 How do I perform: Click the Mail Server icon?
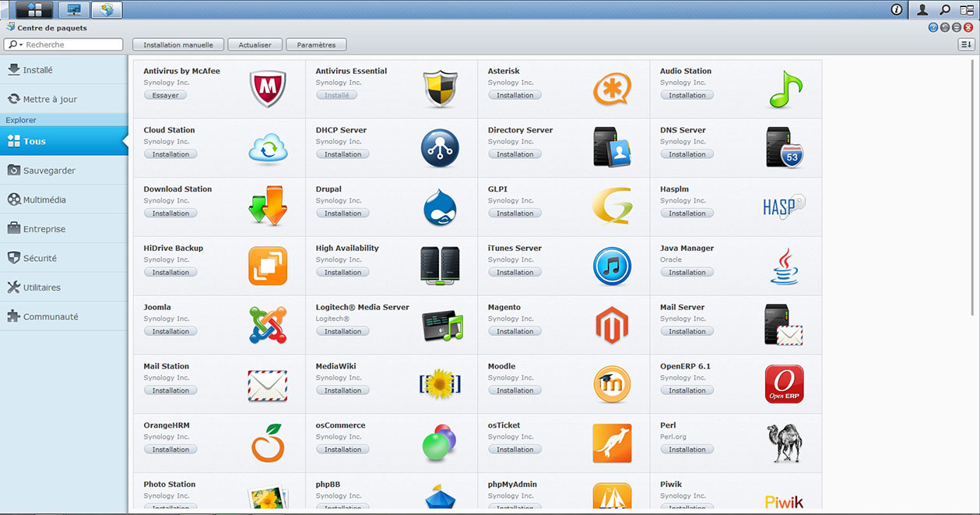coord(784,325)
